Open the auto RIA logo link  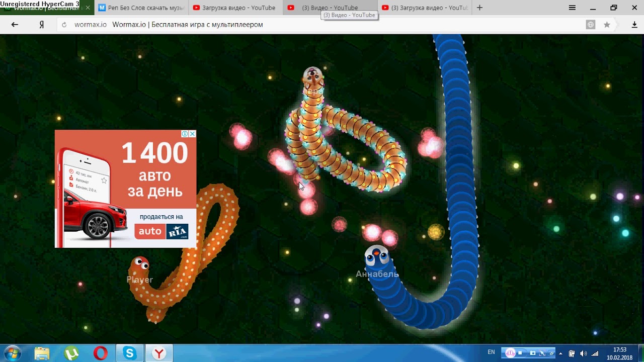click(161, 231)
